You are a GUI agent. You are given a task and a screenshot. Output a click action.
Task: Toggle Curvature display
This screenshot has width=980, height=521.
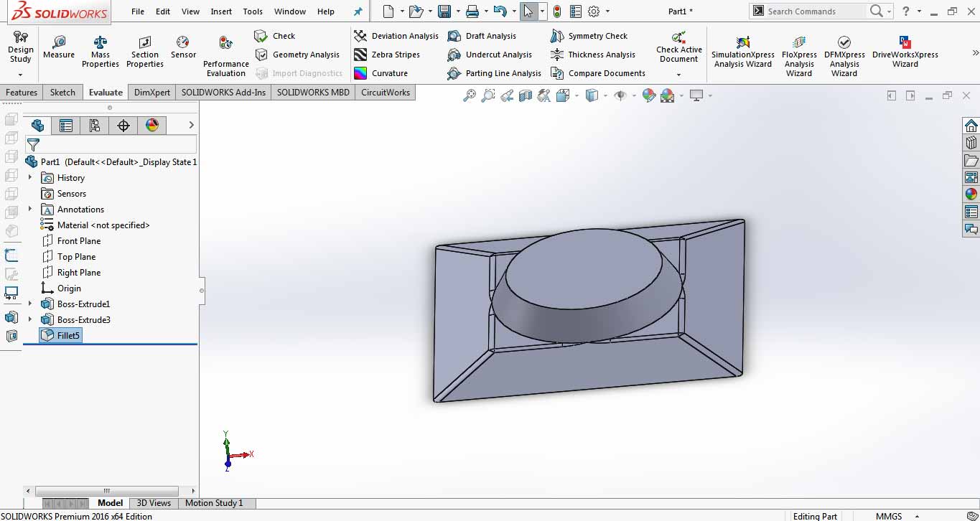pos(381,73)
